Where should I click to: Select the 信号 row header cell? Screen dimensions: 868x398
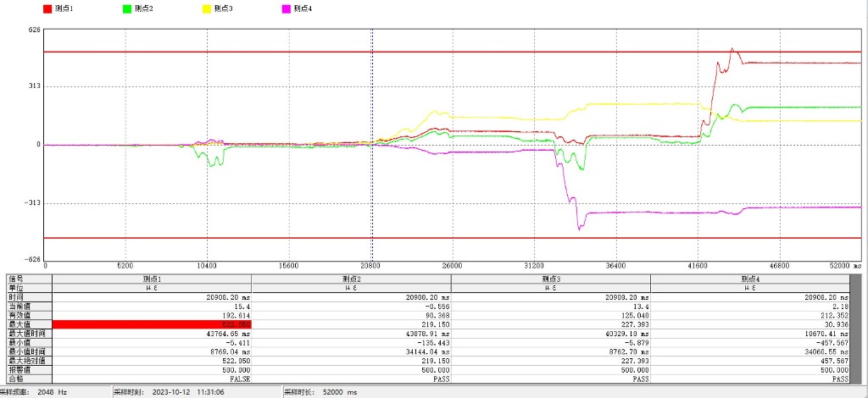click(29, 279)
